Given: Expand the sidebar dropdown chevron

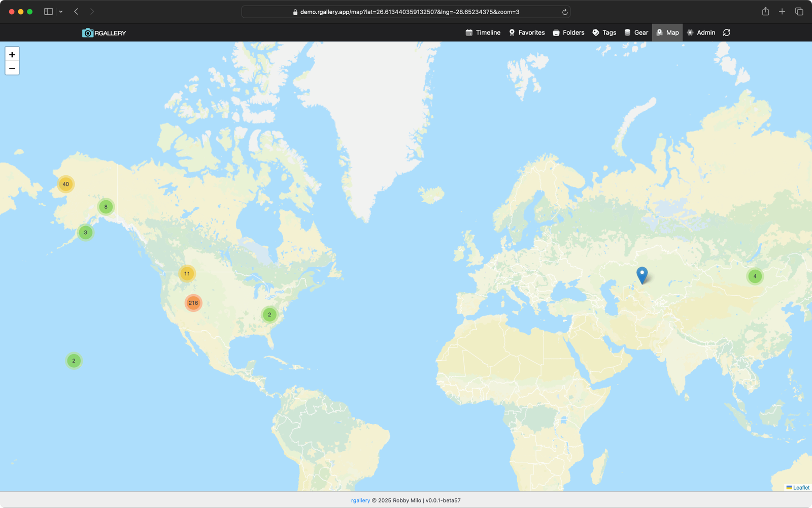Looking at the screenshot, I should [x=61, y=12].
